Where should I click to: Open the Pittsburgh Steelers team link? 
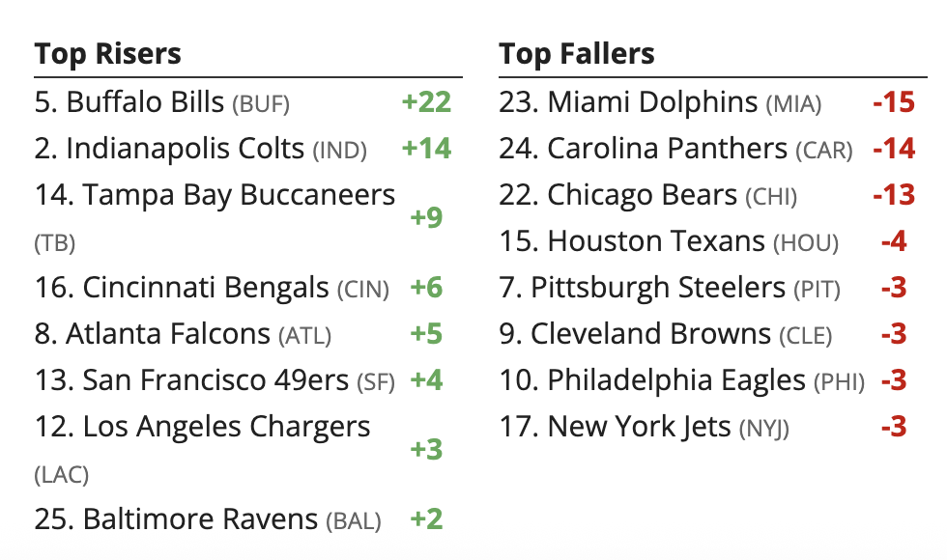click(x=658, y=288)
